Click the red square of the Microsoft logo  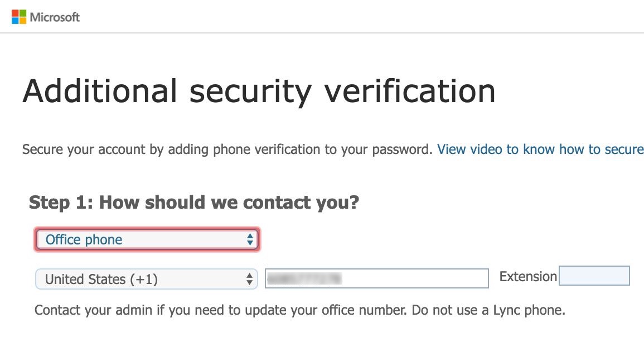click(15, 13)
